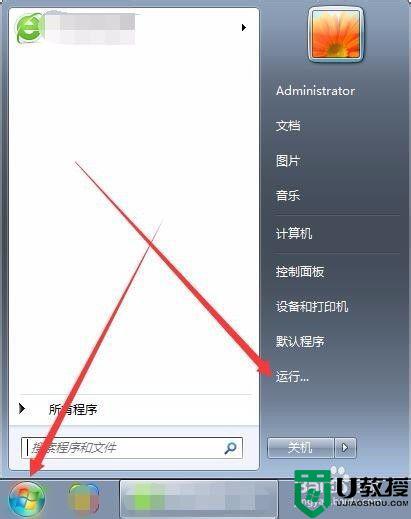Image resolution: width=411 pixels, height=519 pixels.
Task: Open the 音乐 folder link
Action: point(288,195)
